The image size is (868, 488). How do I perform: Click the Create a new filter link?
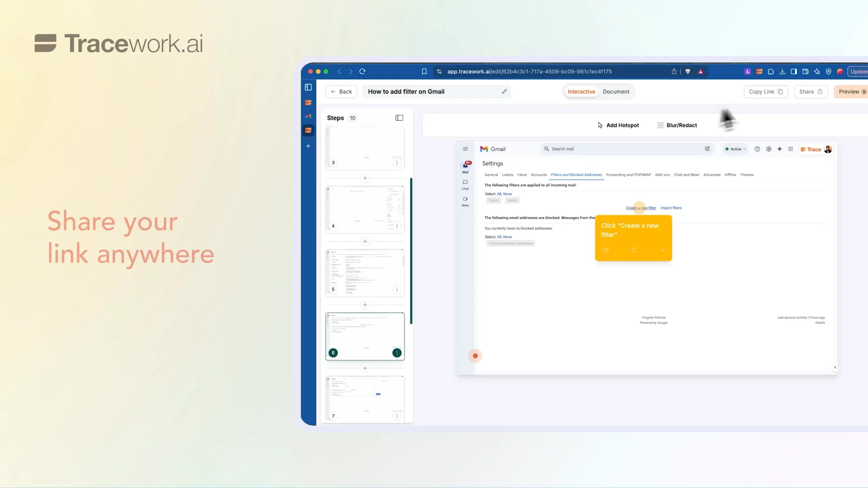[x=641, y=208]
